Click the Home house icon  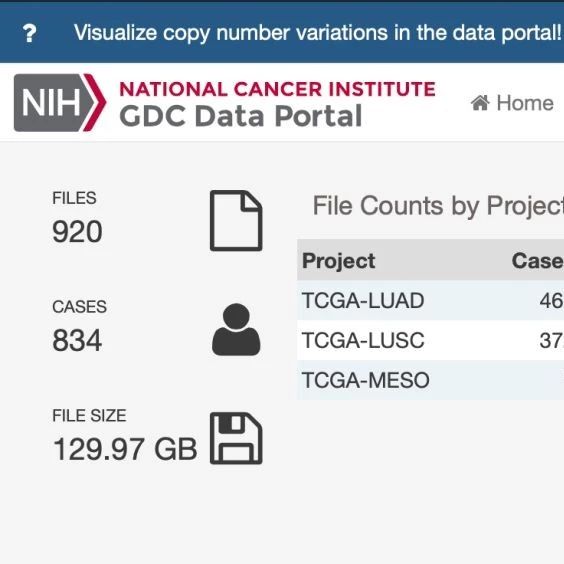pos(480,103)
